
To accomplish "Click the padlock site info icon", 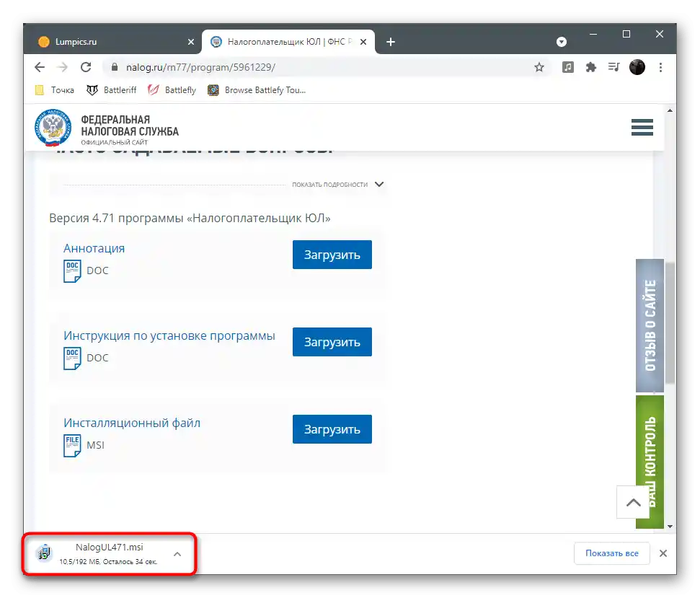I will (x=115, y=67).
